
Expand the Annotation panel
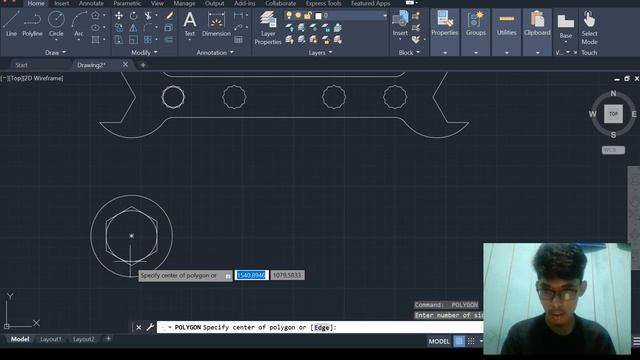[x=215, y=53]
